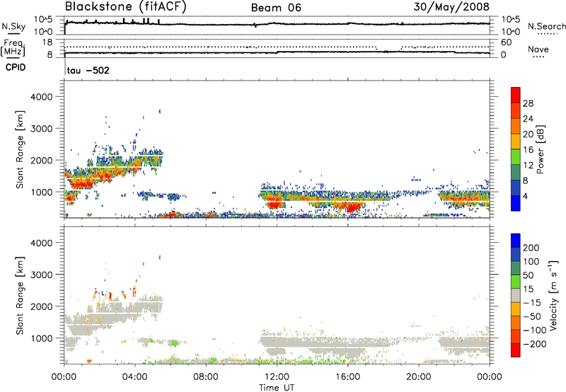
Task: Click the "Nave" legend label
Action: 538,49
